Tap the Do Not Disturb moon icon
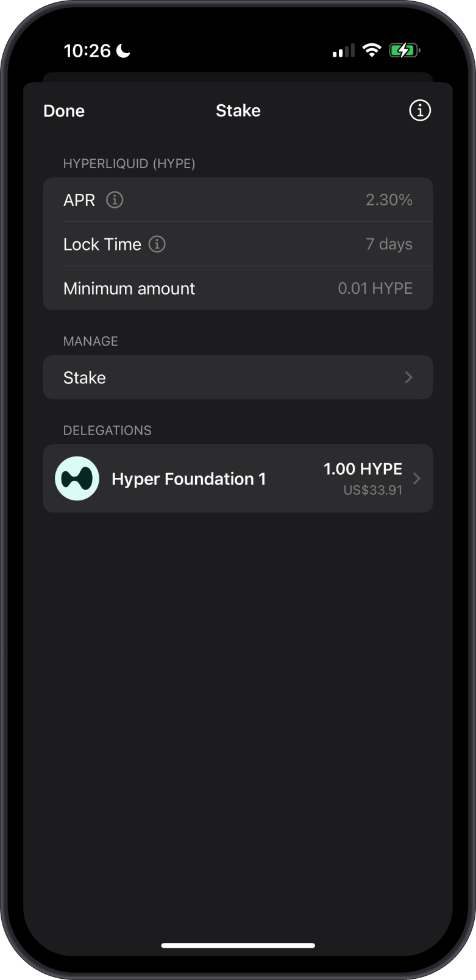Image resolution: width=476 pixels, height=980 pixels. tap(121, 51)
